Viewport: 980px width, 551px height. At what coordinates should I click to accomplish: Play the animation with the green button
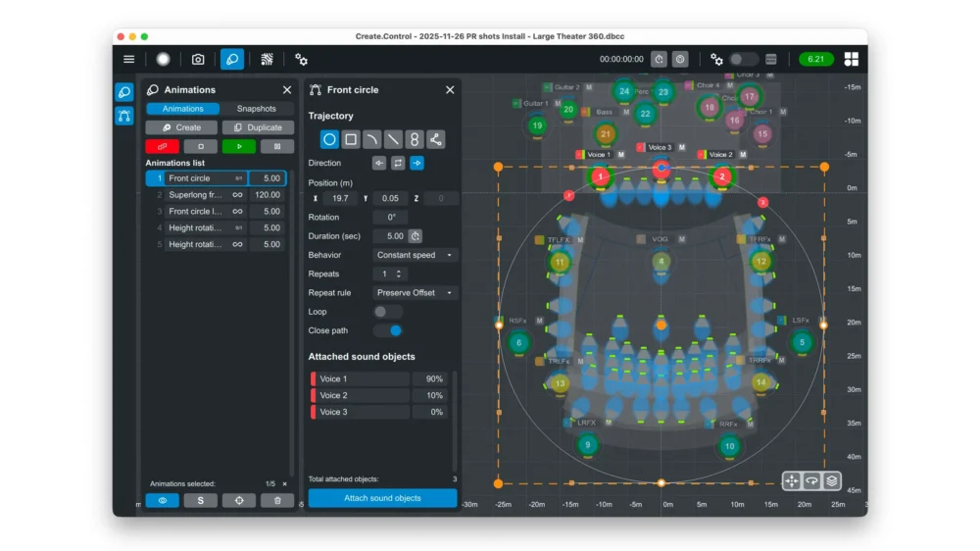[239, 146]
